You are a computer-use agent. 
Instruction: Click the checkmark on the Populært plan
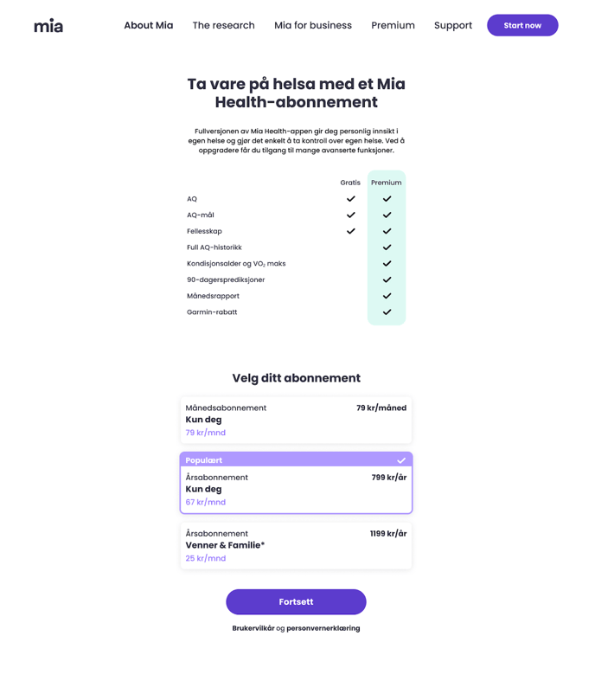pyautogui.click(x=401, y=460)
